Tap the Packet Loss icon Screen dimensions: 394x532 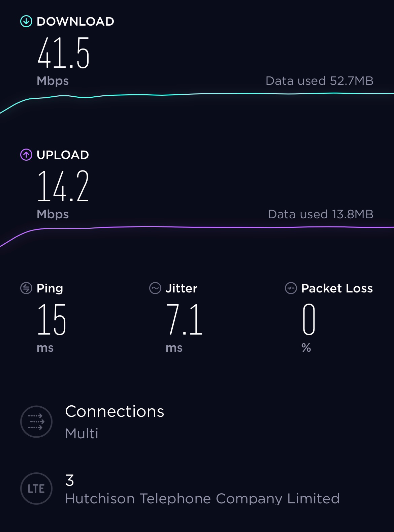point(291,288)
